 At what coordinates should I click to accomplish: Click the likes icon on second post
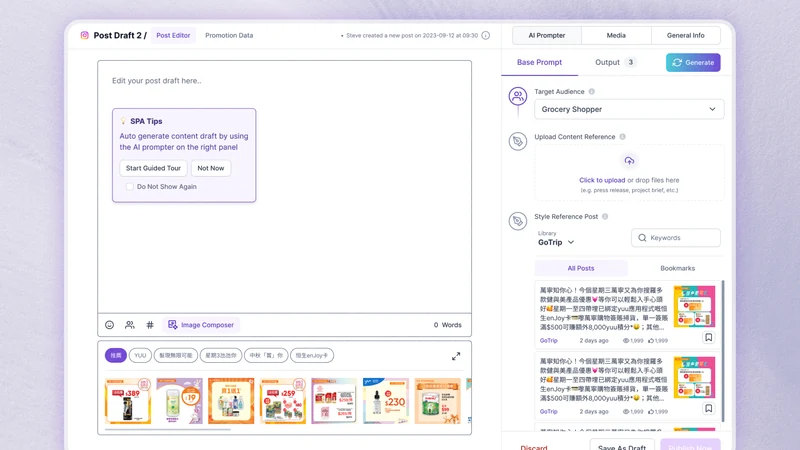pyautogui.click(x=651, y=411)
